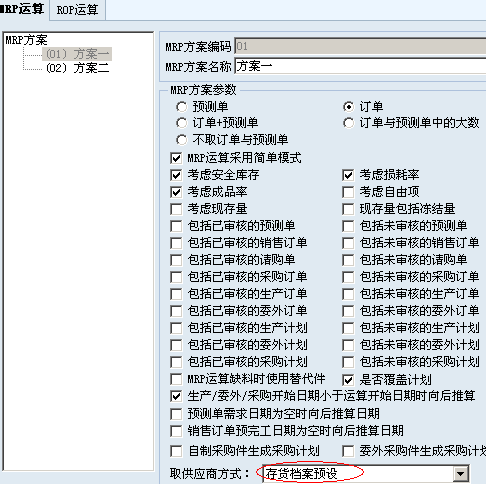Switch to the MRP运算 tab
486x484 pixels.
point(23,9)
